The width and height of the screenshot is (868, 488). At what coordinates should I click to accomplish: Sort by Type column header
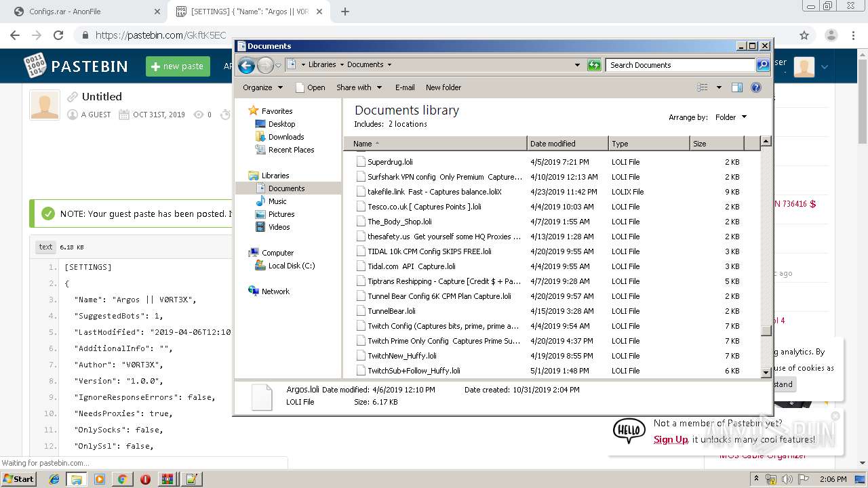click(x=649, y=144)
